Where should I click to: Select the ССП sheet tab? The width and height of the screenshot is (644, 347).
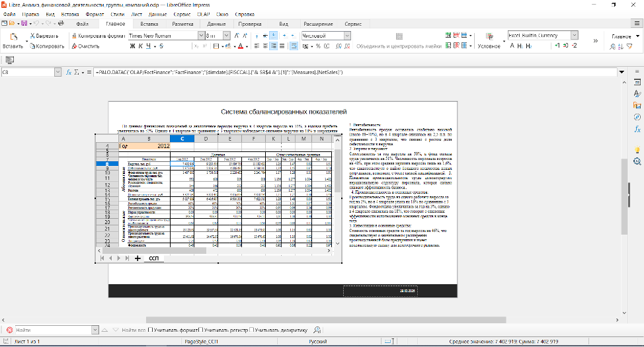(153, 258)
